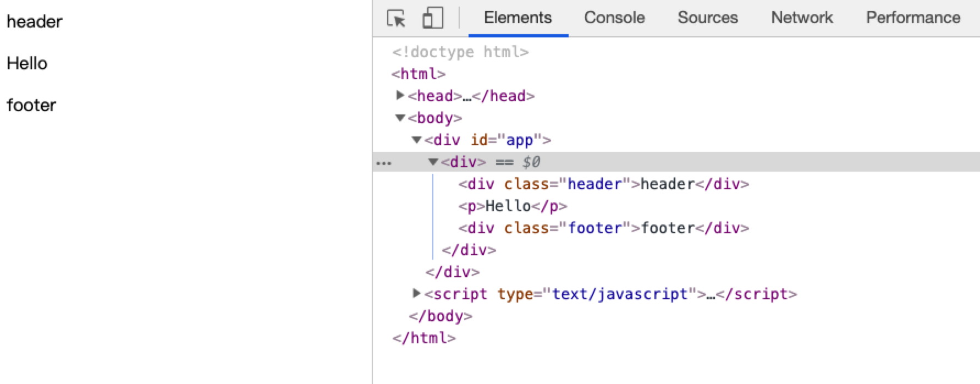This screenshot has height=384, width=980.
Task: Collapse the div id="app" node arrow
Action: (417, 140)
